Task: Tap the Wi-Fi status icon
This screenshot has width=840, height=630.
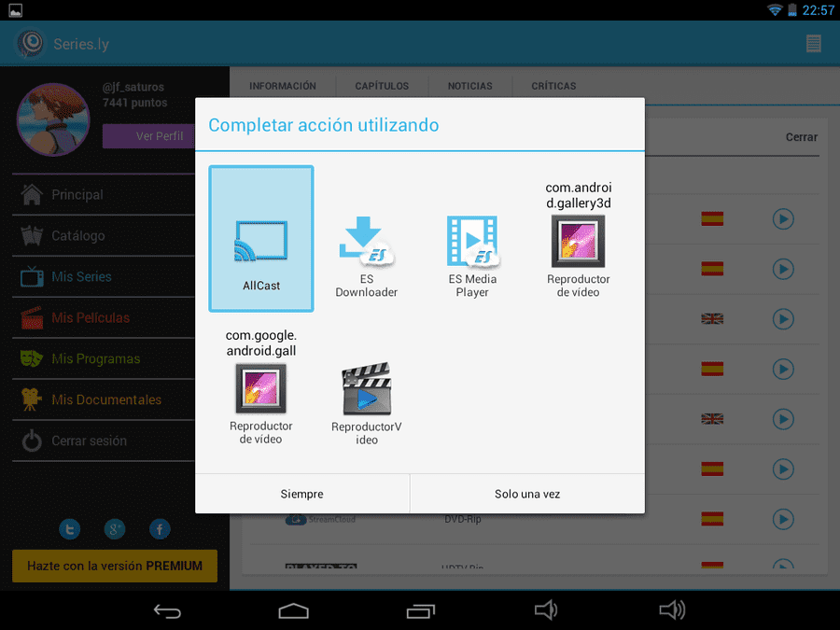Action: point(774,10)
